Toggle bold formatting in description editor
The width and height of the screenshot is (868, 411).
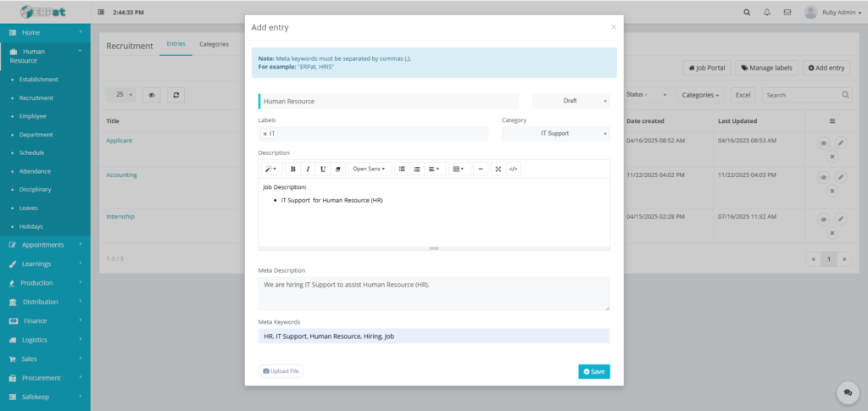point(292,169)
